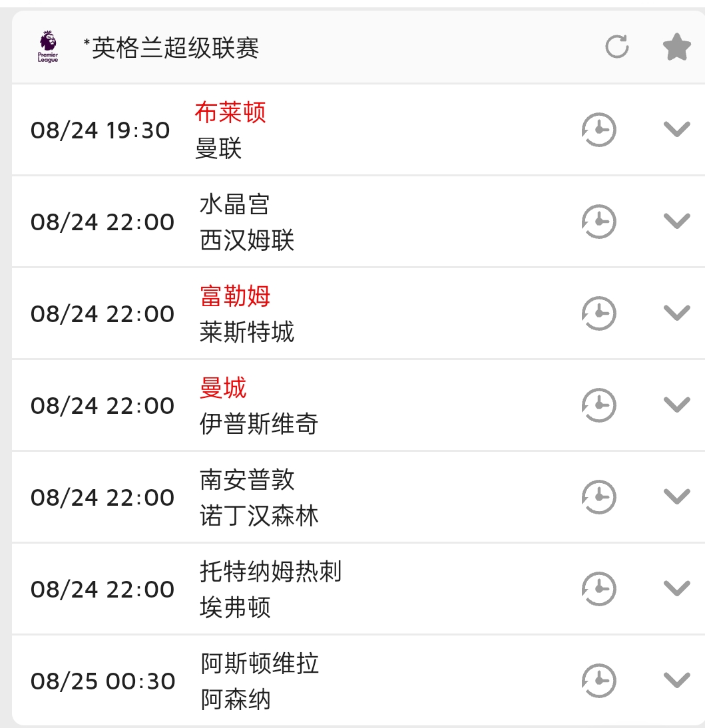Click the Premier League logo icon

click(48, 47)
